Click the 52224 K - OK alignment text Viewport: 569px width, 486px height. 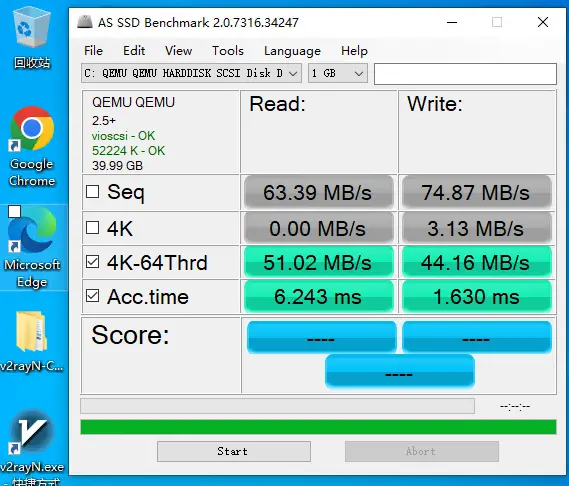click(x=128, y=151)
